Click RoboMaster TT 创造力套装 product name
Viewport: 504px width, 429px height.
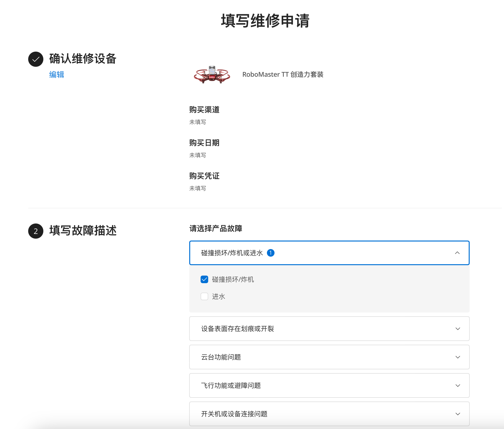tap(283, 74)
